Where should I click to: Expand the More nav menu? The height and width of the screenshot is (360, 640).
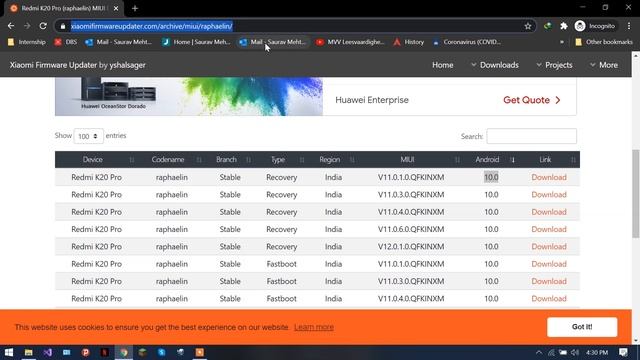[x=604, y=65]
